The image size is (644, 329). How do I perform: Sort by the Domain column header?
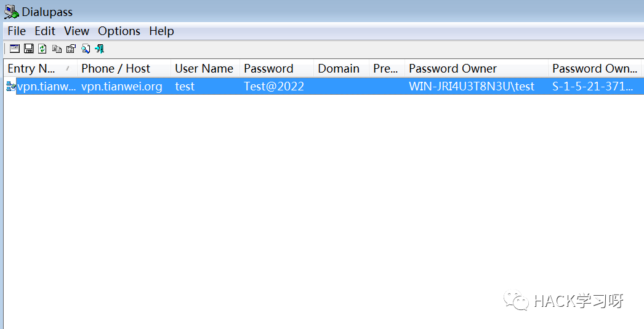pyautogui.click(x=339, y=68)
